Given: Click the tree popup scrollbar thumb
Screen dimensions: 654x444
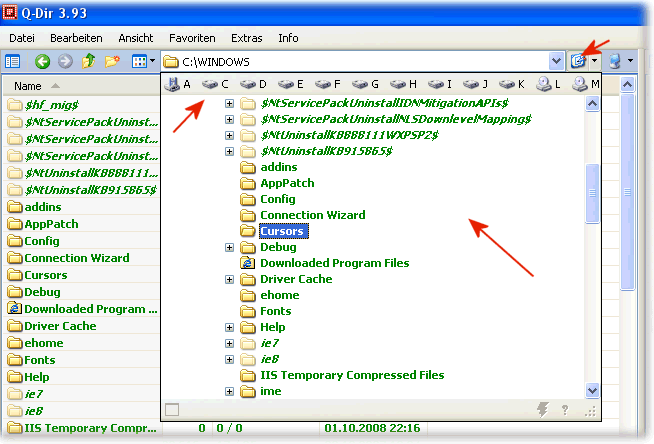Looking at the screenshot, I should 592,193.
